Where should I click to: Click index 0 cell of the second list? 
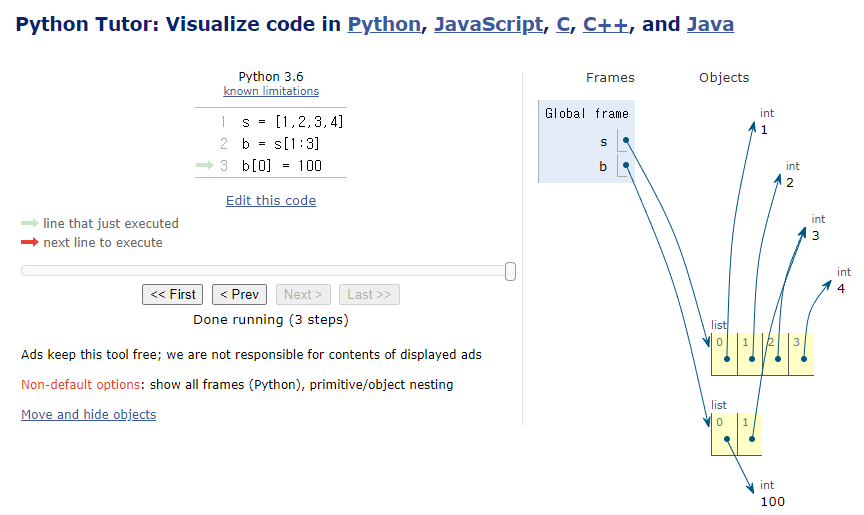click(x=725, y=434)
